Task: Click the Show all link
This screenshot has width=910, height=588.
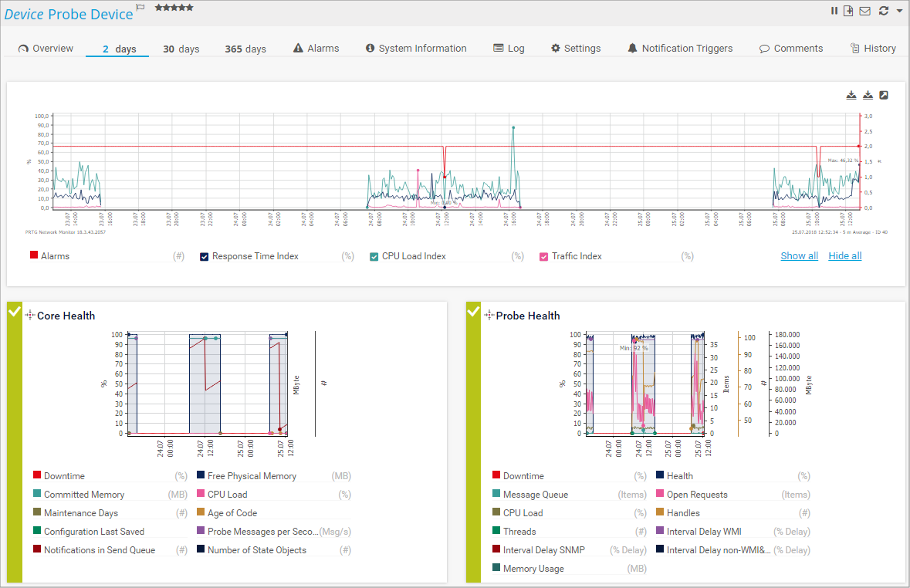Action: 799,256
